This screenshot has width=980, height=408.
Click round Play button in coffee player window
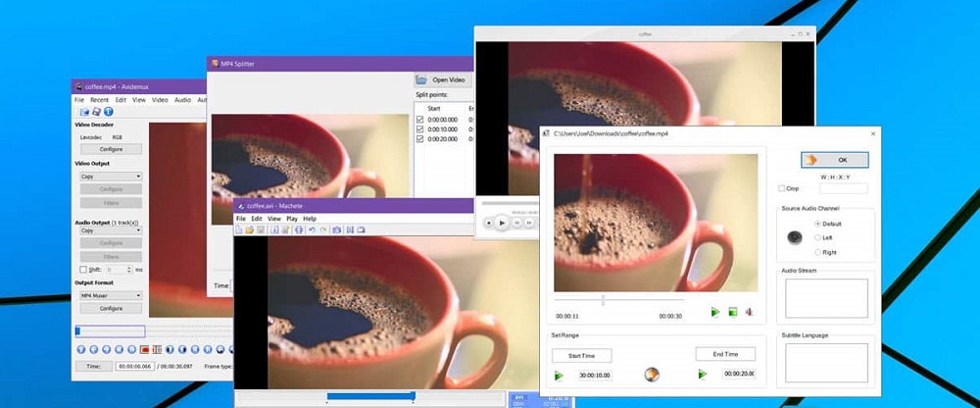[x=501, y=223]
